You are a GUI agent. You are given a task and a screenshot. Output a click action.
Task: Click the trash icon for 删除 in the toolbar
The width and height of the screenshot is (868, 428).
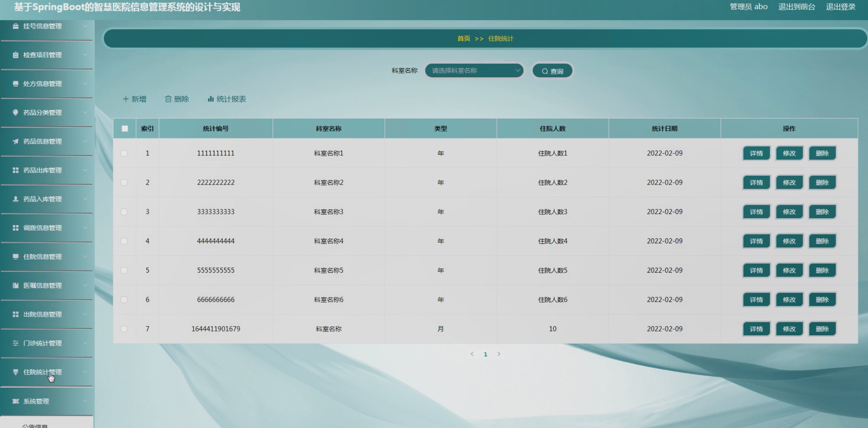(x=168, y=99)
